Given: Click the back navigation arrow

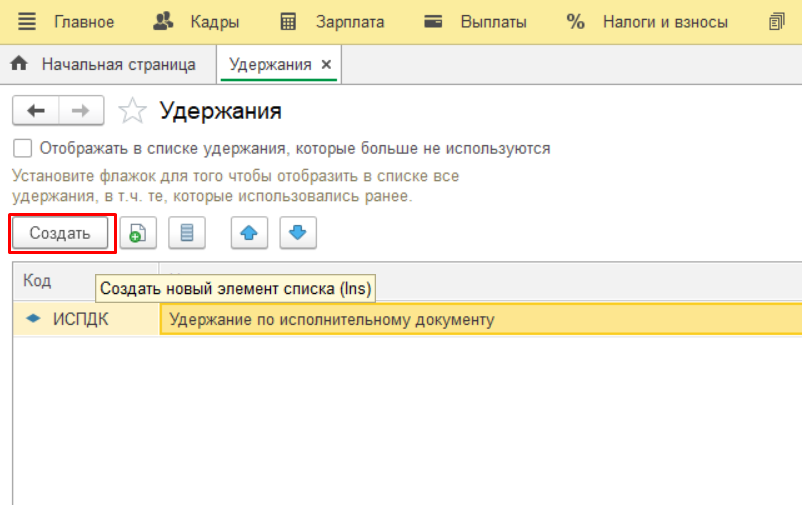Looking at the screenshot, I should pos(36,111).
